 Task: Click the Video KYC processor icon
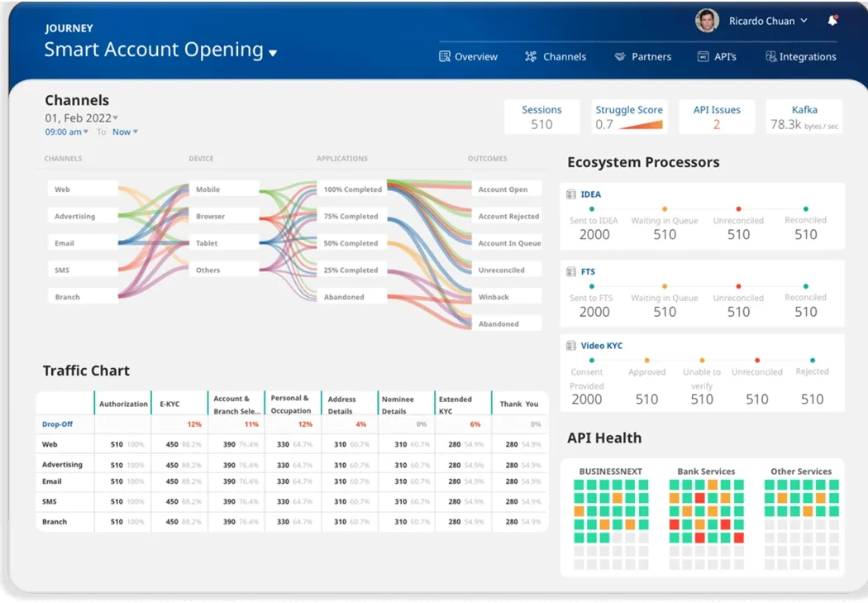[570, 346]
